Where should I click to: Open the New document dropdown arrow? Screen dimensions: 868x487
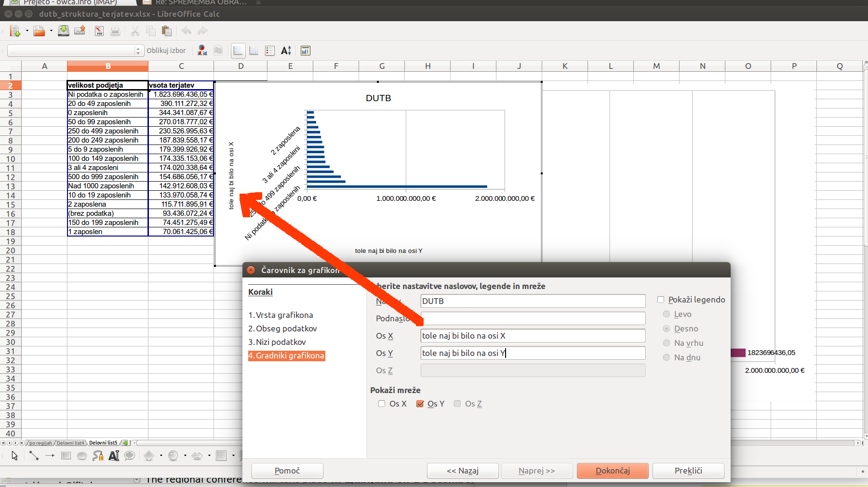pos(27,31)
